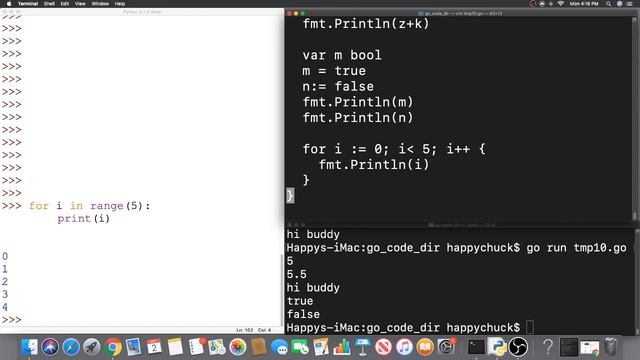The height and width of the screenshot is (360, 640).
Task: Open Reminders app in dock
Action: tap(196, 347)
